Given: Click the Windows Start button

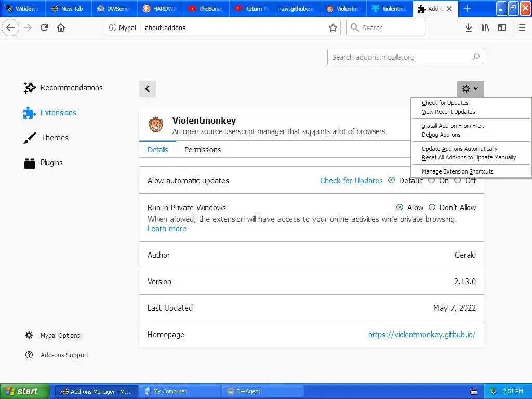Looking at the screenshot, I should pos(24,391).
